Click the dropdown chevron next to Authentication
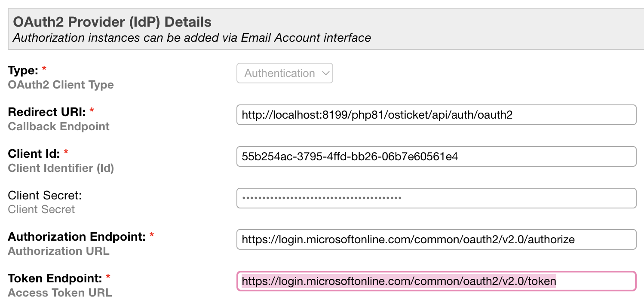This screenshot has width=644, height=306. point(325,73)
